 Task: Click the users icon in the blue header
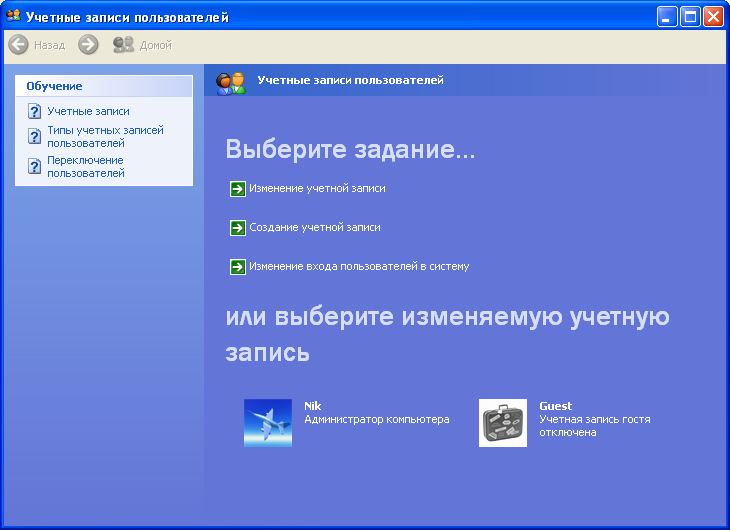(230, 83)
